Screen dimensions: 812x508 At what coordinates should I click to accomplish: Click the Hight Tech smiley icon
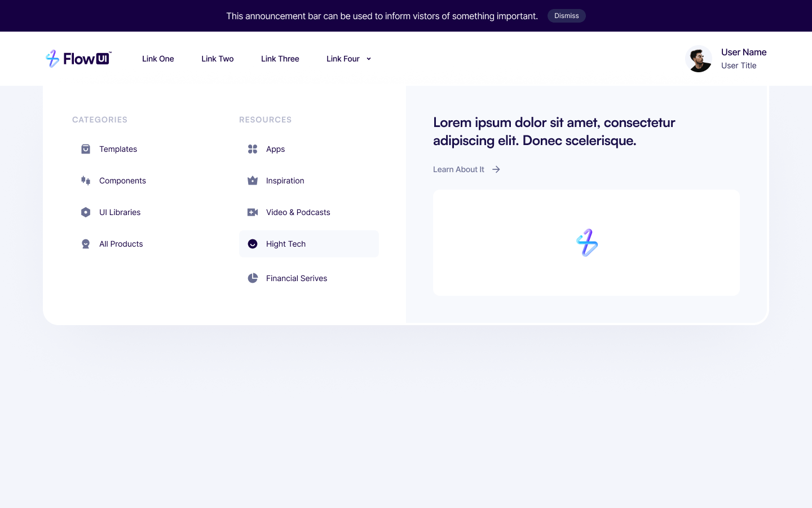[x=253, y=244]
